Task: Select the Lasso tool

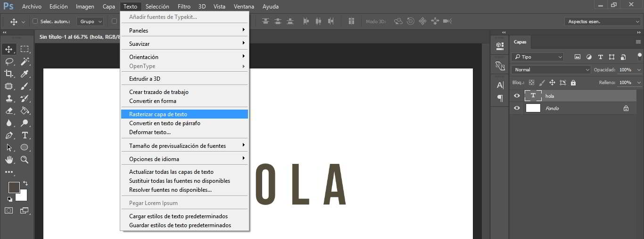Action: click(9, 61)
